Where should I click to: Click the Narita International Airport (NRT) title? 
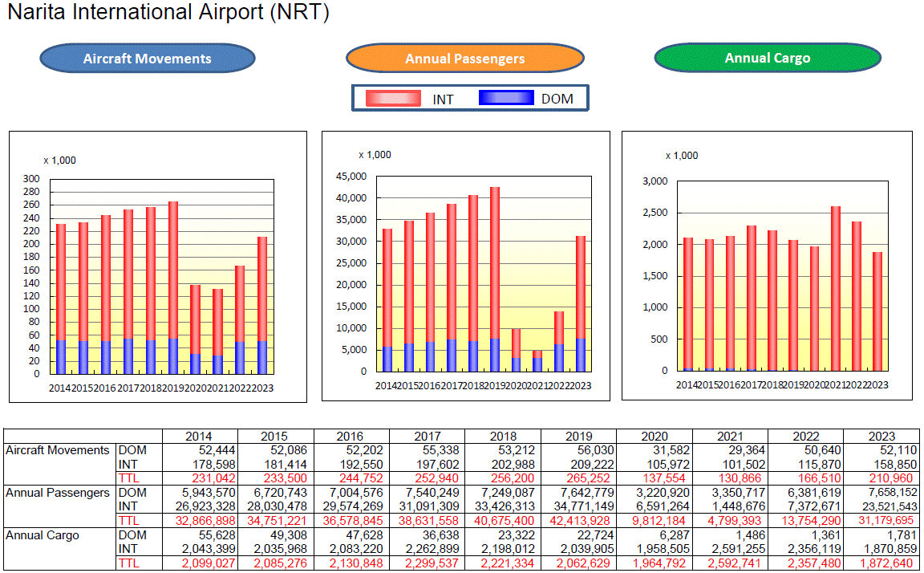[x=168, y=12]
